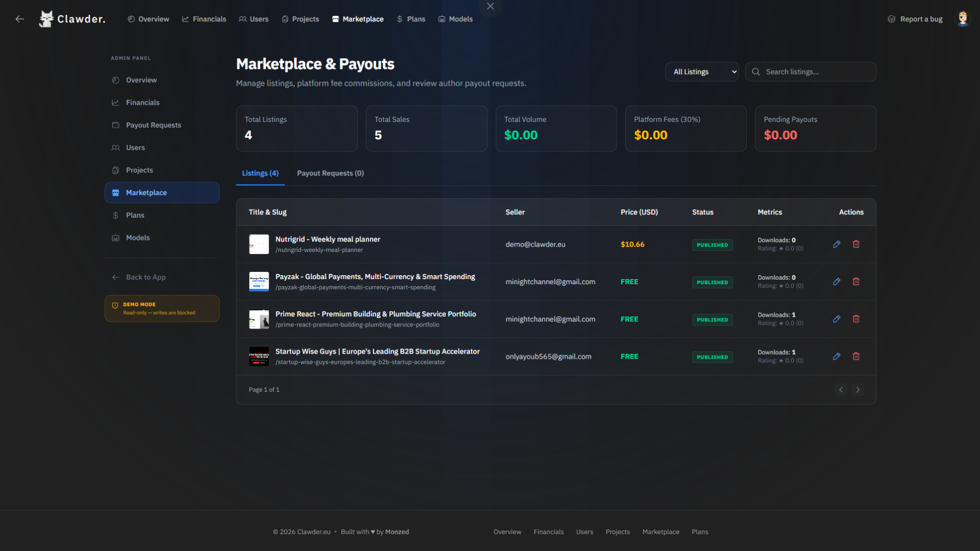
Task: Click the footer Overview link
Action: pyautogui.click(x=507, y=532)
